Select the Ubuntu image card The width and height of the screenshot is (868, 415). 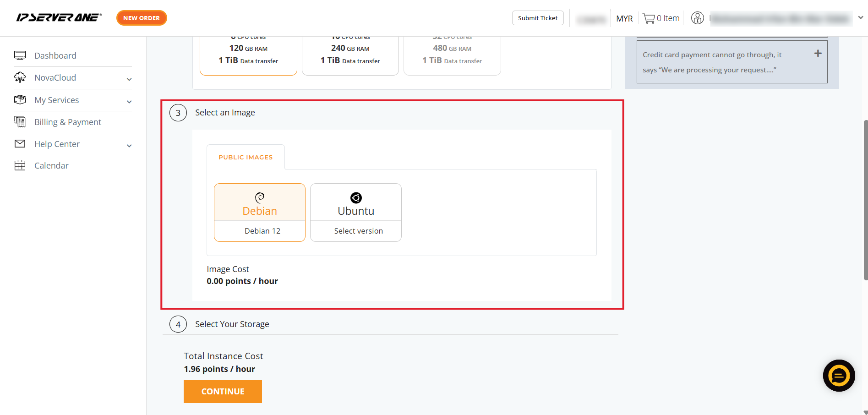coord(356,213)
